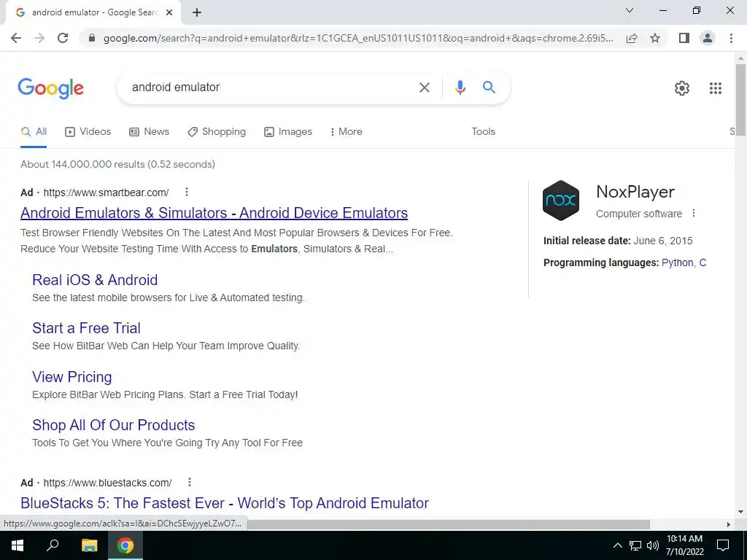Expand the More search categories menu
This screenshot has width=747, height=560.
coord(347,132)
